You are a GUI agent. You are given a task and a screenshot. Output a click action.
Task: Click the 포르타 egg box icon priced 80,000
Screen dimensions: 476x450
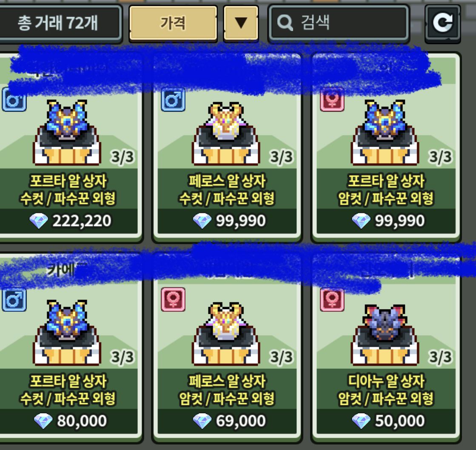pos(67,333)
